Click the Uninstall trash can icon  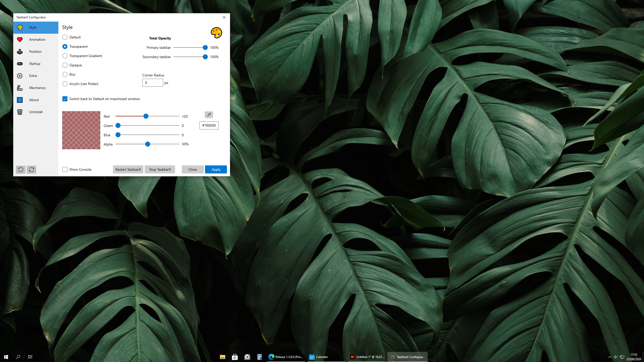pyautogui.click(x=20, y=112)
